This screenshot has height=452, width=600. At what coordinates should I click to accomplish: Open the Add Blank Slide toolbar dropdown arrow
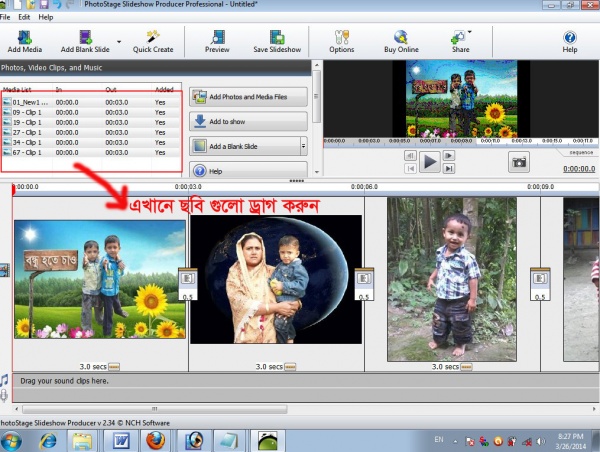coord(119,42)
